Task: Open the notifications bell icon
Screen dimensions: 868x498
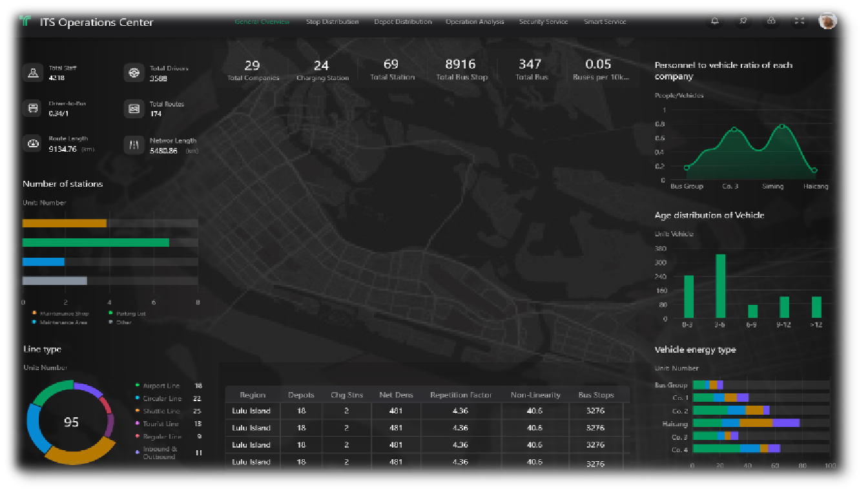Action: [714, 21]
